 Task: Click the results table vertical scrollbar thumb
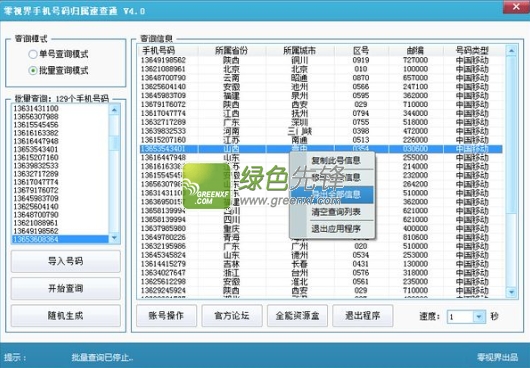[511, 135]
